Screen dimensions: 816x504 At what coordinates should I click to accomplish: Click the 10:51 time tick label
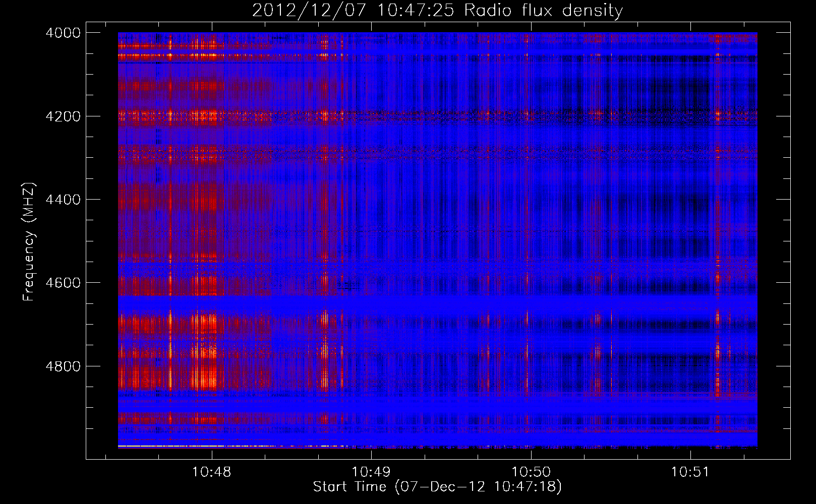tap(690, 472)
